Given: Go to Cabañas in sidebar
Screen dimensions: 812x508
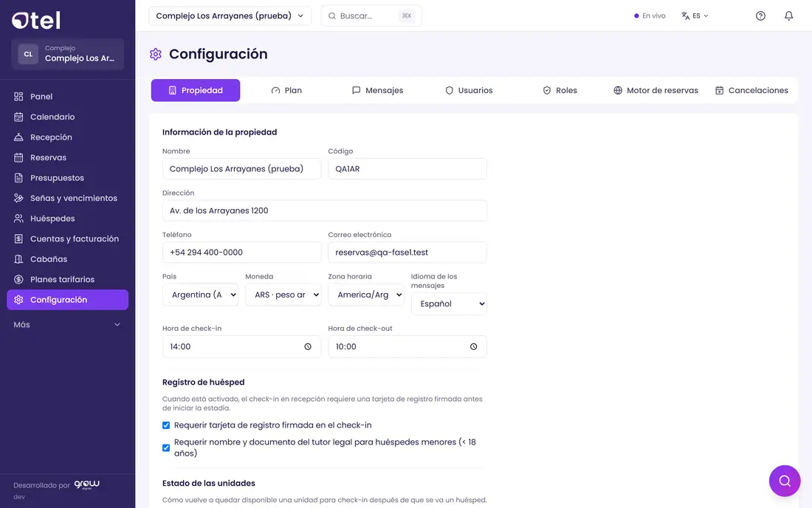Looking at the screenshot, I should [67, 259].
